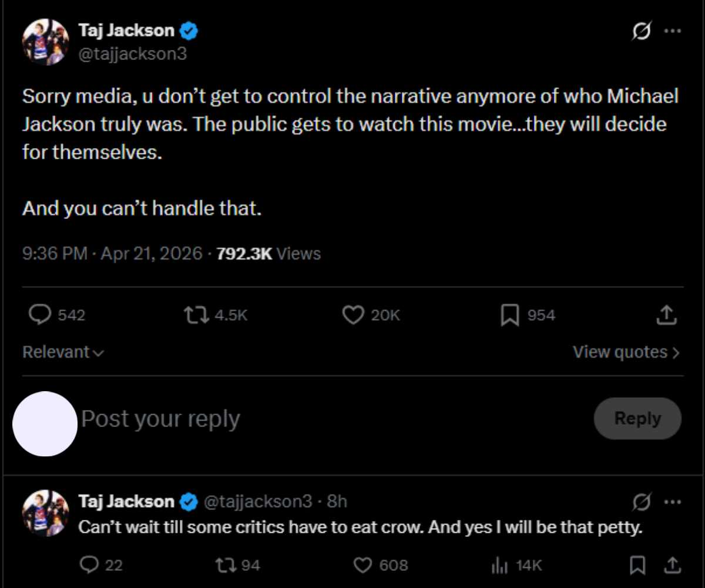The image size is (705, 588).
Task: Like the main post with 20K likes
Action: 352,315
